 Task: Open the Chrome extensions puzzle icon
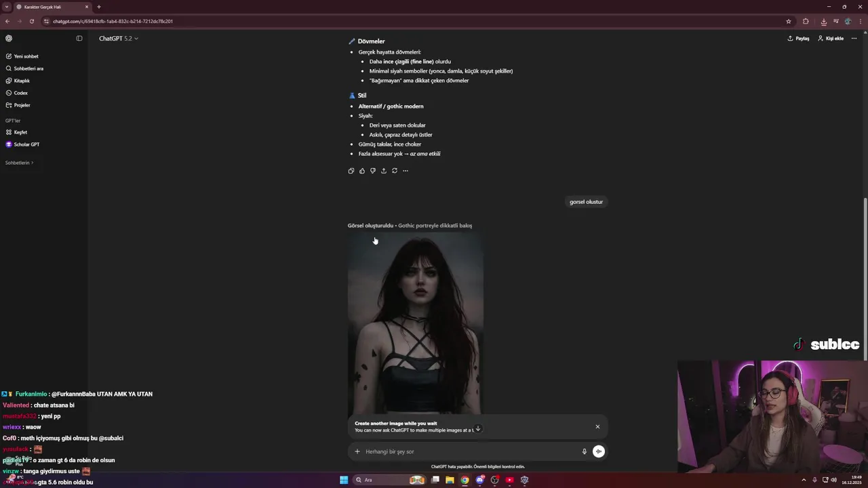[x=806, y=21]
